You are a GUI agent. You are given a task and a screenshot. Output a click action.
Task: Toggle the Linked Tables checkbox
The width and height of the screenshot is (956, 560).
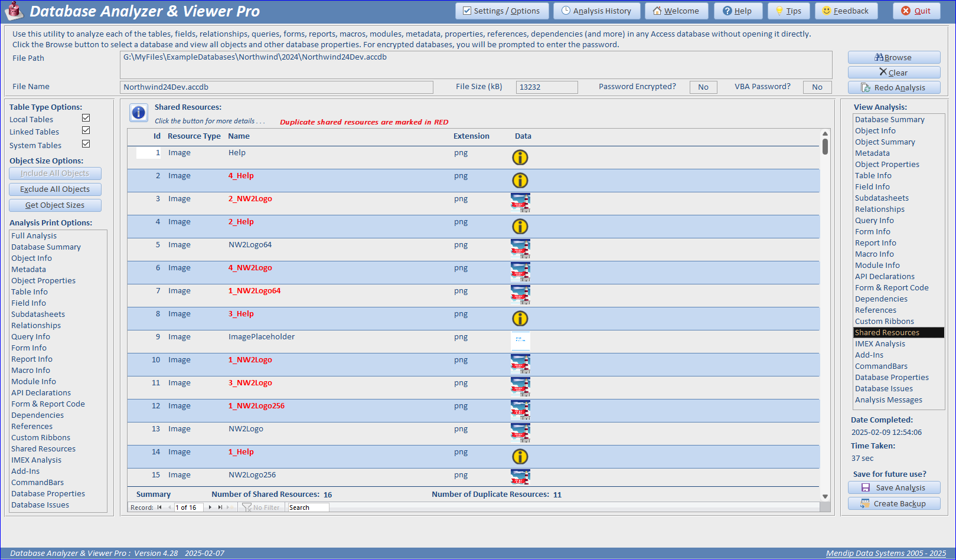tap(86, 130)
